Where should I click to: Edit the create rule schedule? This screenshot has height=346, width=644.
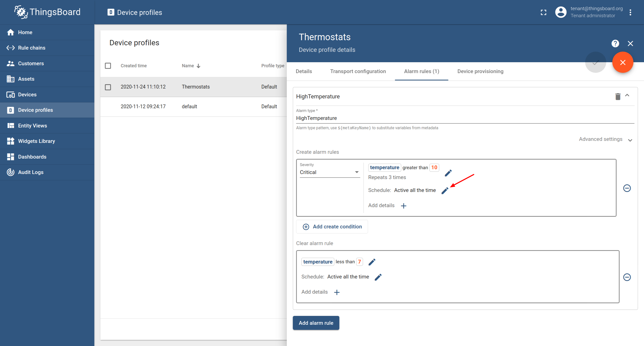(x=445, y=191)
